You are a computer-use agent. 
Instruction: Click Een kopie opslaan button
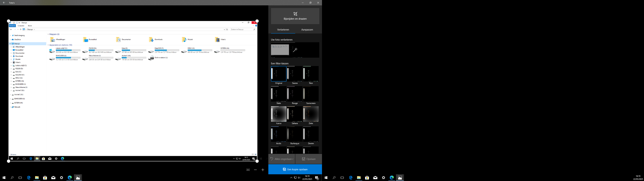[x=295, y=169]
